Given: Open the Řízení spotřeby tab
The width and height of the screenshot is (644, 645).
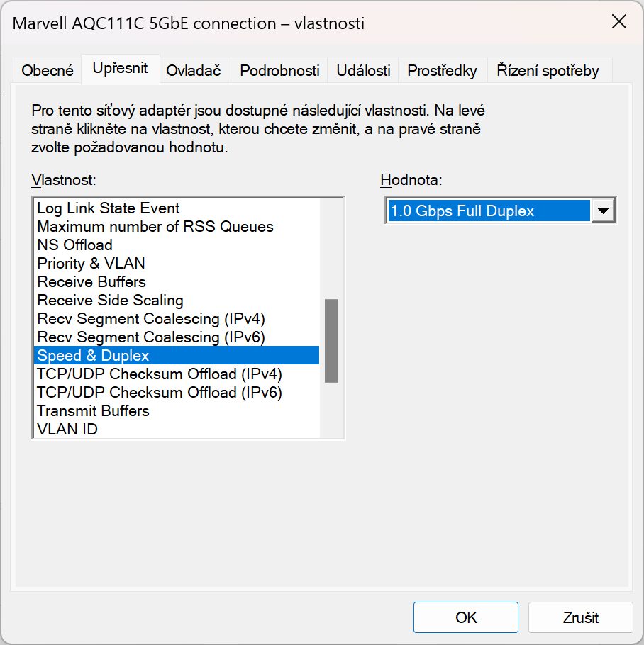Looking at the screenshot, I should [x=548, y=71].
